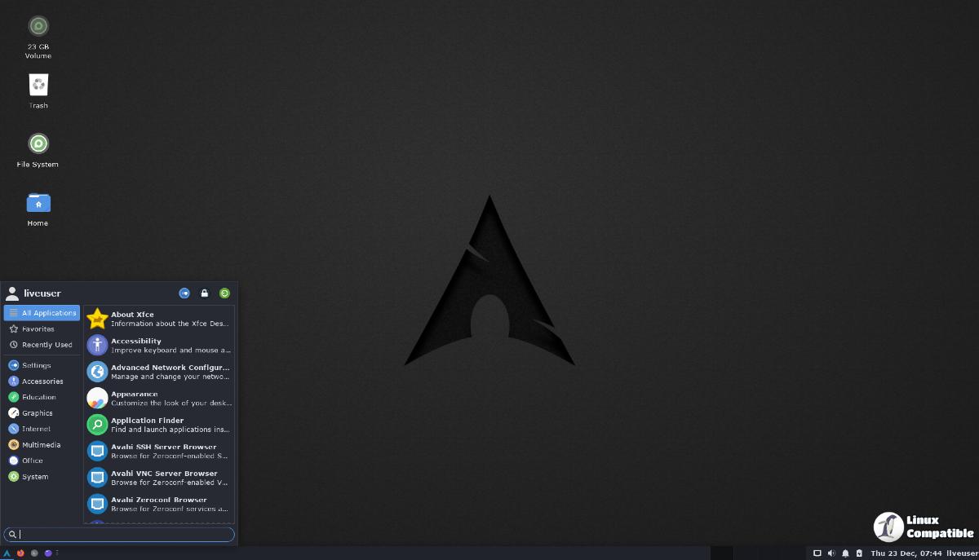Click the notification bell icon
The height and width of the screenshot is (560, 979).
845,553
